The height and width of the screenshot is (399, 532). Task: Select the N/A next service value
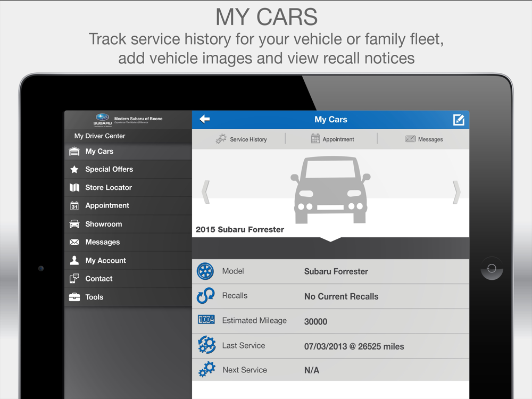click(311, 370)
